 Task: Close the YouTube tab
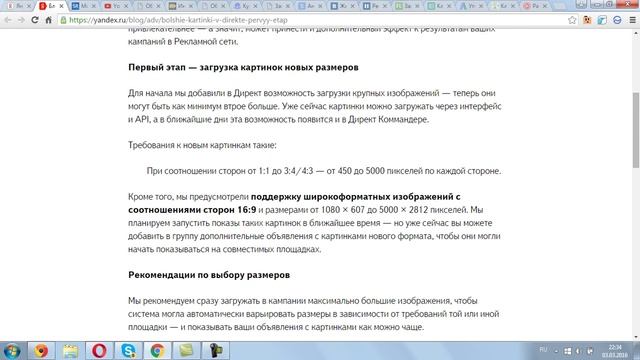[126, 6]
